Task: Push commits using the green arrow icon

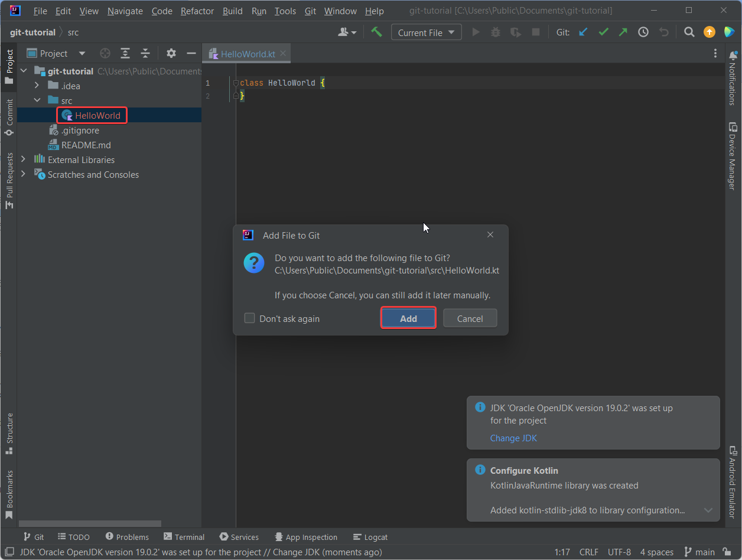Action: 623,32
